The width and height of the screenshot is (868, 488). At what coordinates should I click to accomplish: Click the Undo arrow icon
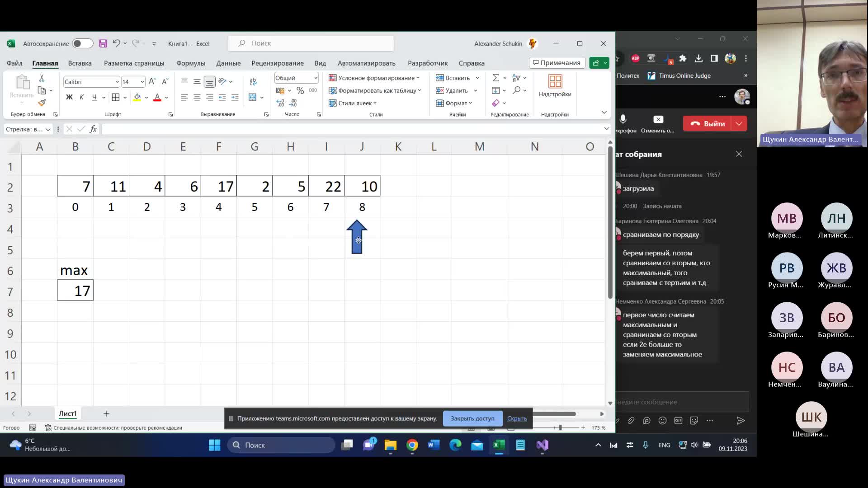116,43
